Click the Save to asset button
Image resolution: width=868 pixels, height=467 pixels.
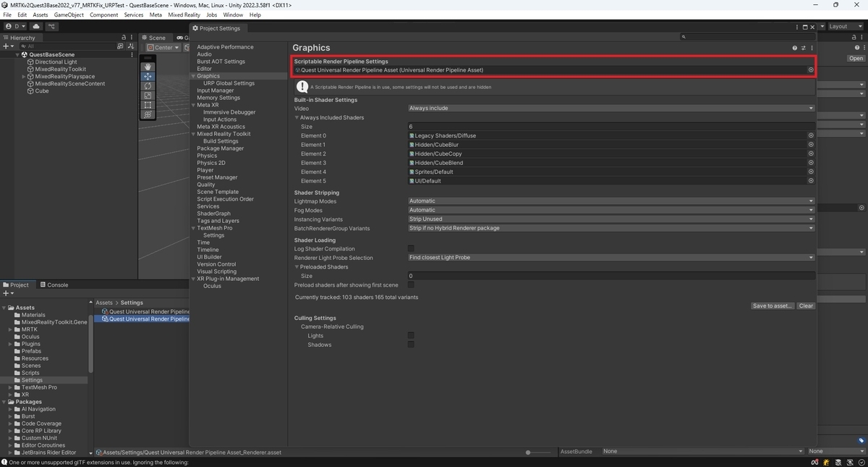point(773,306)
